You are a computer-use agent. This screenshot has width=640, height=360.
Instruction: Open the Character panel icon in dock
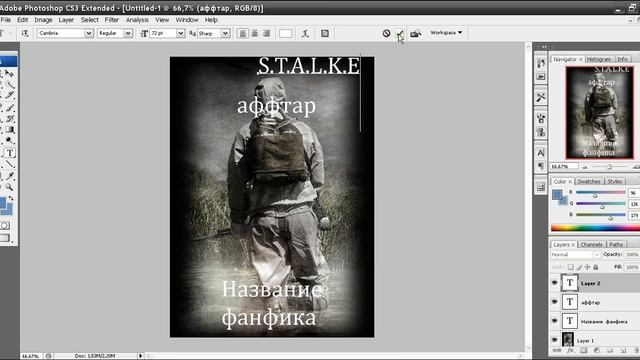point(541,153)
